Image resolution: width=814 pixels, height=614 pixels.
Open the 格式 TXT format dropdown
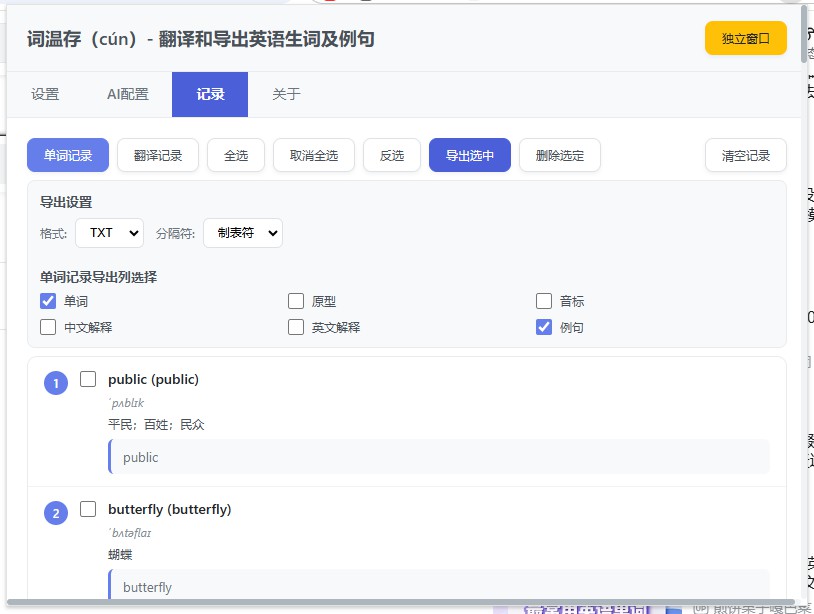pos(110,233)
